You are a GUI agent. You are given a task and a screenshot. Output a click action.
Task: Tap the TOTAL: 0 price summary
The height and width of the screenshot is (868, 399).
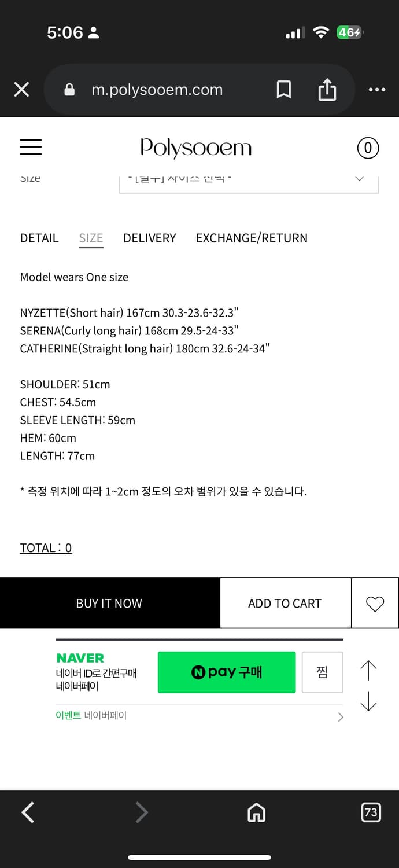[x=46, y=547]
